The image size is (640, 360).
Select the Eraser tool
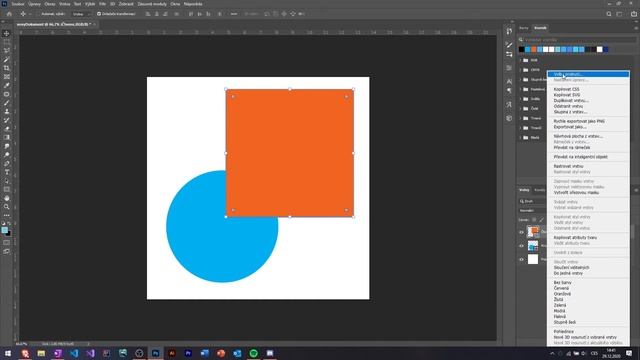pos(7,129)
